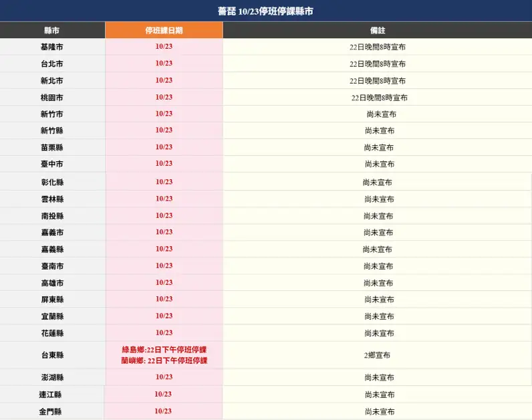The height and width of the screenshot is (420, 532).
Task: Click 尚未宣布 note for 新竹縣
Action: click(380, 130)
